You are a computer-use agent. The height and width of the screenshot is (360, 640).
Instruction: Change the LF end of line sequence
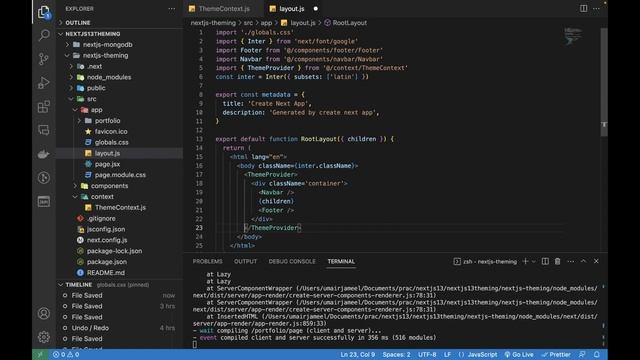pyautogui.click(x=447, y=355)
